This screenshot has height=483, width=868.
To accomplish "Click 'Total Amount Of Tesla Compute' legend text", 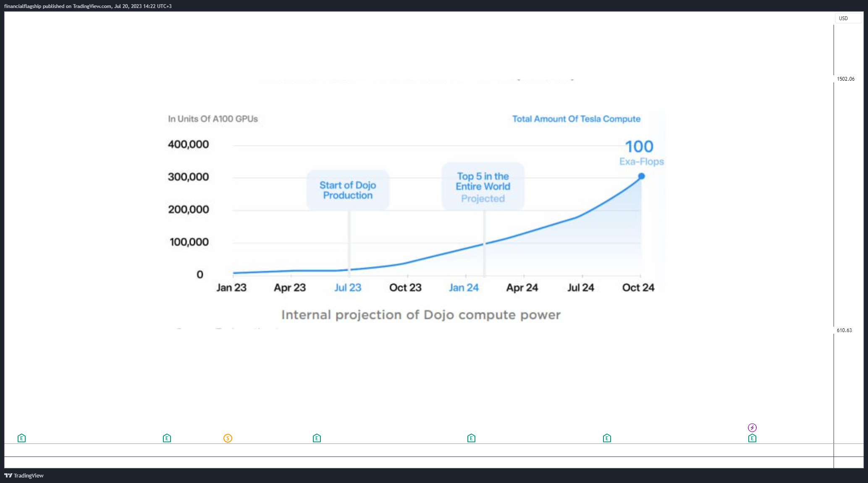I will coord(576,119).
